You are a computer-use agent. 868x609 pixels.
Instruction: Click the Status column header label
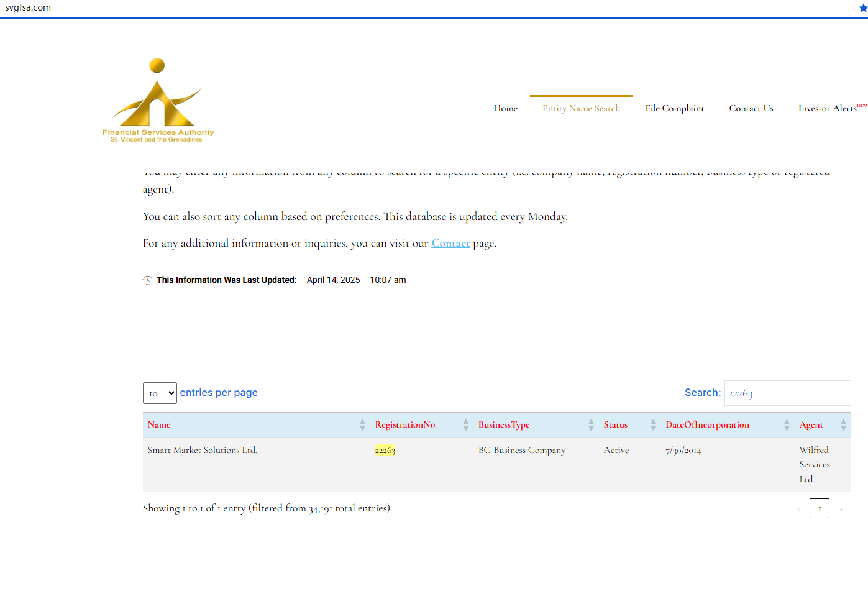(x=616, y=425)
